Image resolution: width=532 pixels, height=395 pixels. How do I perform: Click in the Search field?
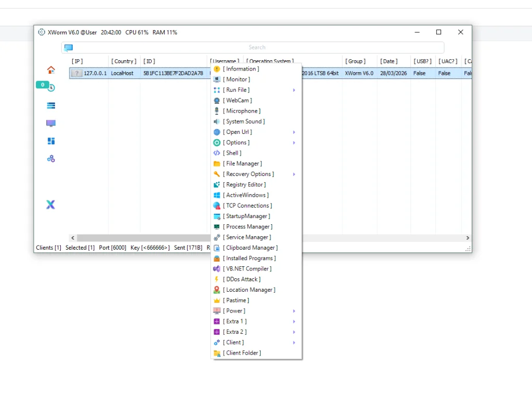pyautogui.click(x=257, y=48)
